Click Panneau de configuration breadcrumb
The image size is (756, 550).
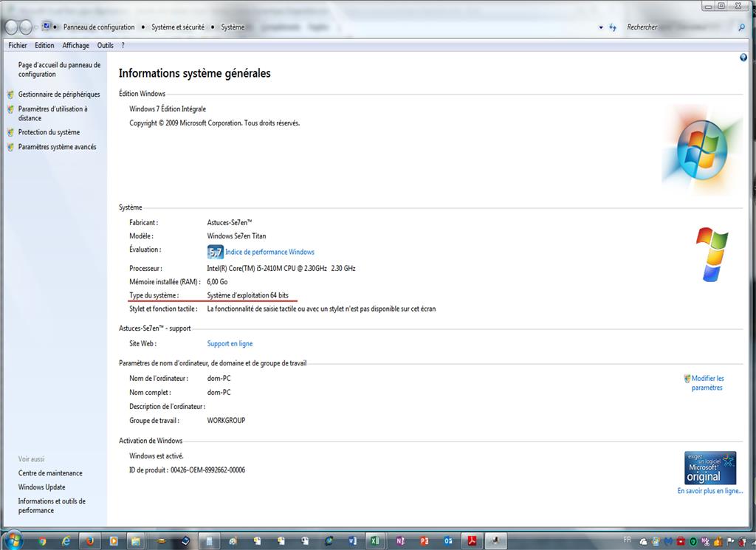pos(99,27)
